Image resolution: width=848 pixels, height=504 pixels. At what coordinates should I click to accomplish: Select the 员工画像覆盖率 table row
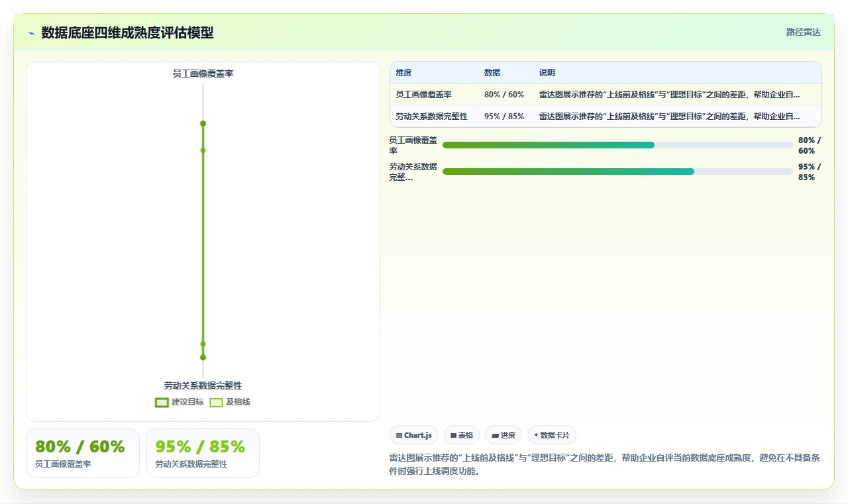606,95
